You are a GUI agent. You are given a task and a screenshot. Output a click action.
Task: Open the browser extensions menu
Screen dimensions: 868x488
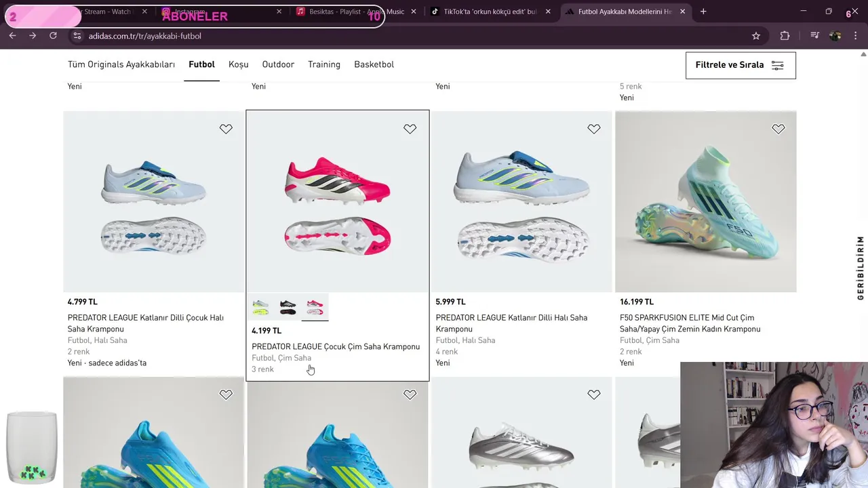[785, 36]
